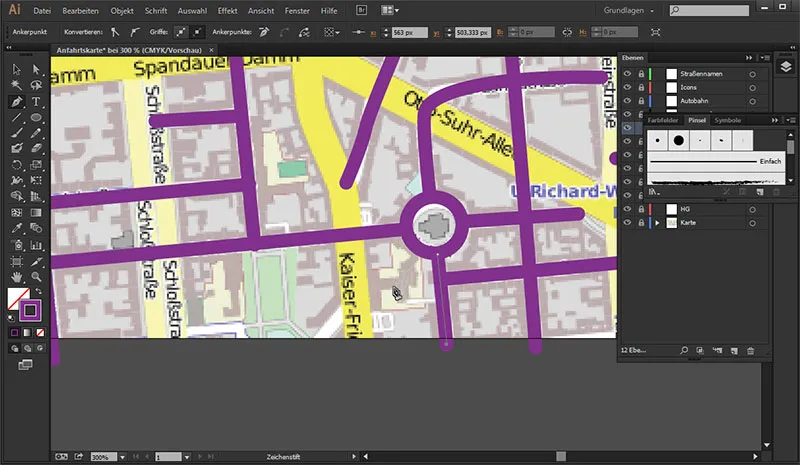Click the Stroke color box in toolbox
800x465 pixels.
click(x=30, y=310)
